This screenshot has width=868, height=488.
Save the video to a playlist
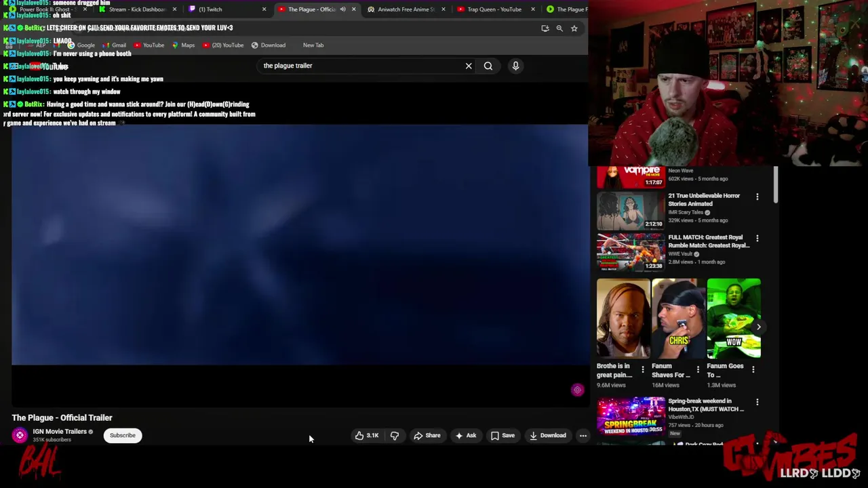point(502,436)
